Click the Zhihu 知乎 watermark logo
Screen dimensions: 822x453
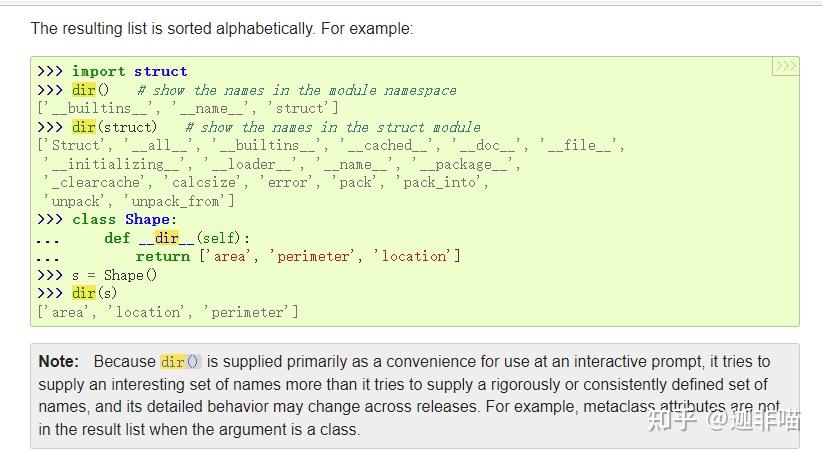[x=670, y=419]
